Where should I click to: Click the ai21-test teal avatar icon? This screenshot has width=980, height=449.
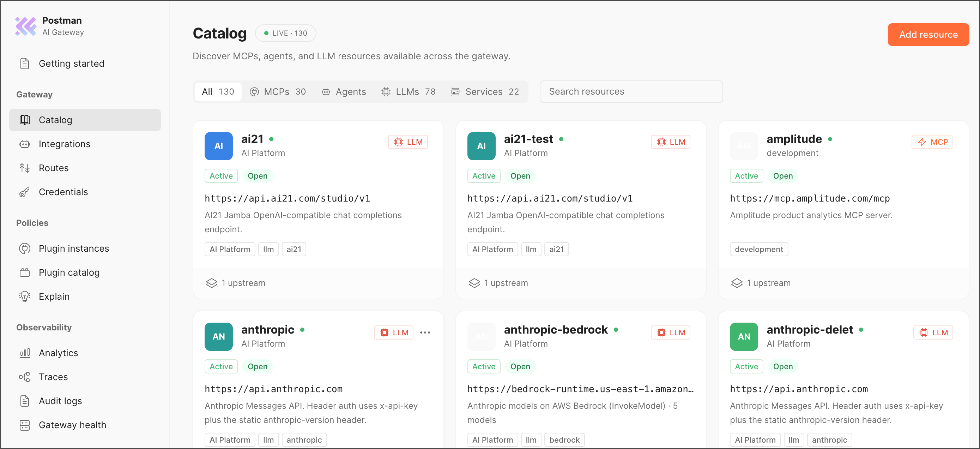(x=481, y=146)
